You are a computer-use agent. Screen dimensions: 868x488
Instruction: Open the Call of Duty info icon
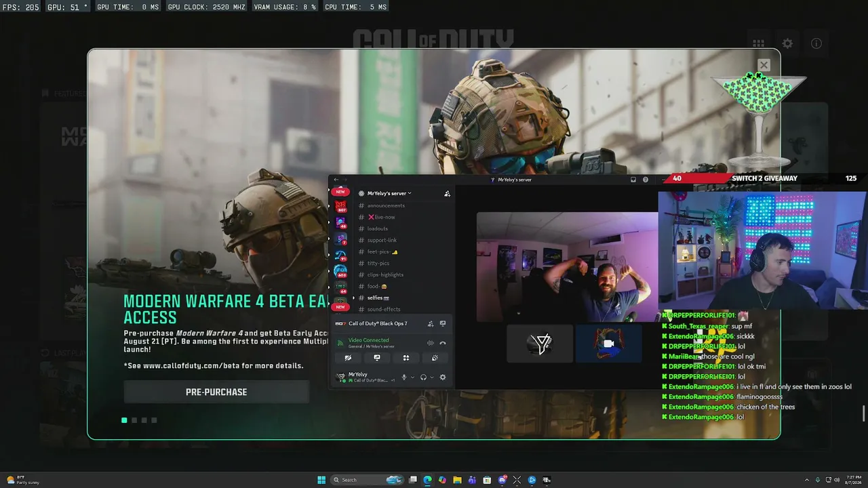pos(816,43)
